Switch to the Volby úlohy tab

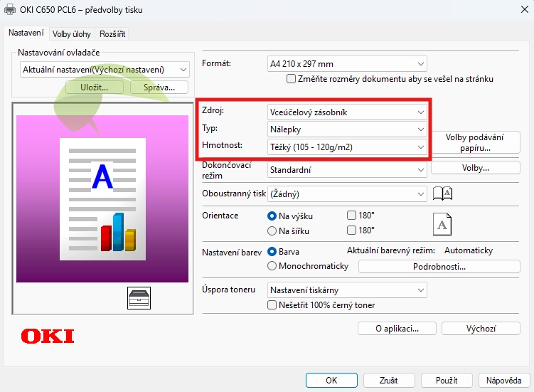(x=72, y=33)
